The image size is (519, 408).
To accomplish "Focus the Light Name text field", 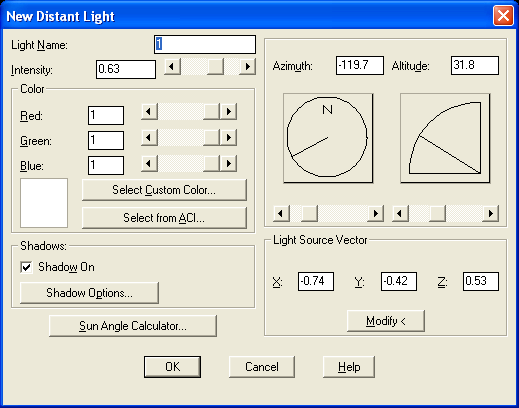I will tap(205, 44).
